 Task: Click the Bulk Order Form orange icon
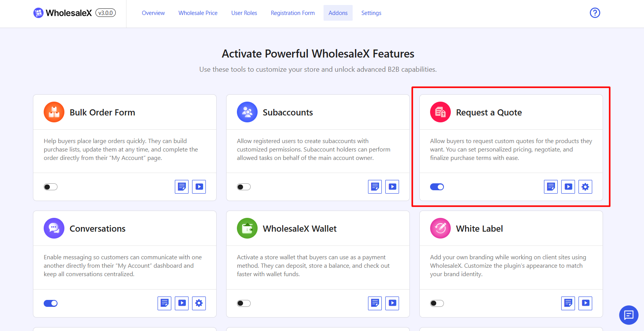[x=54, y=112]
